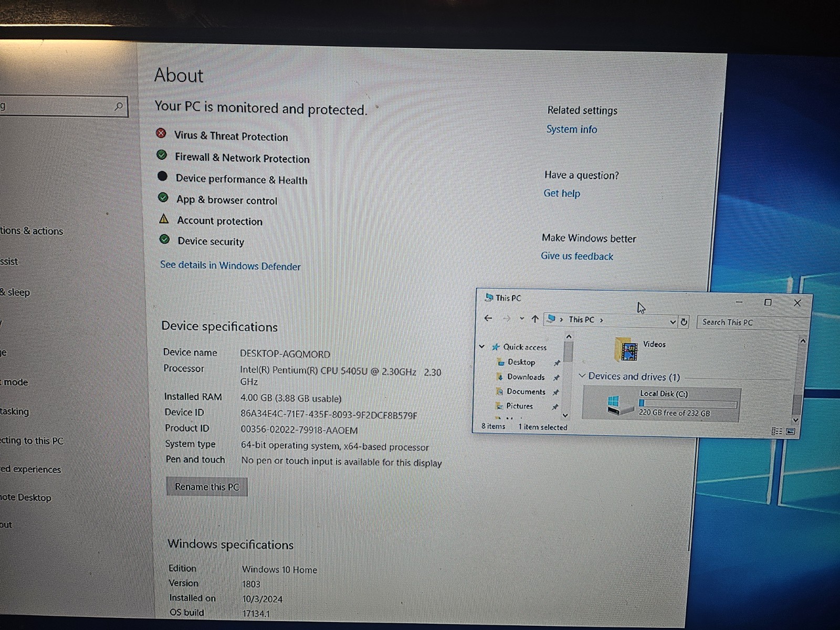The width and height of the screenshot is (840, 630).
Task: Open the 'ote Desktop' sidebar item
Action: [x=26, y=497]
